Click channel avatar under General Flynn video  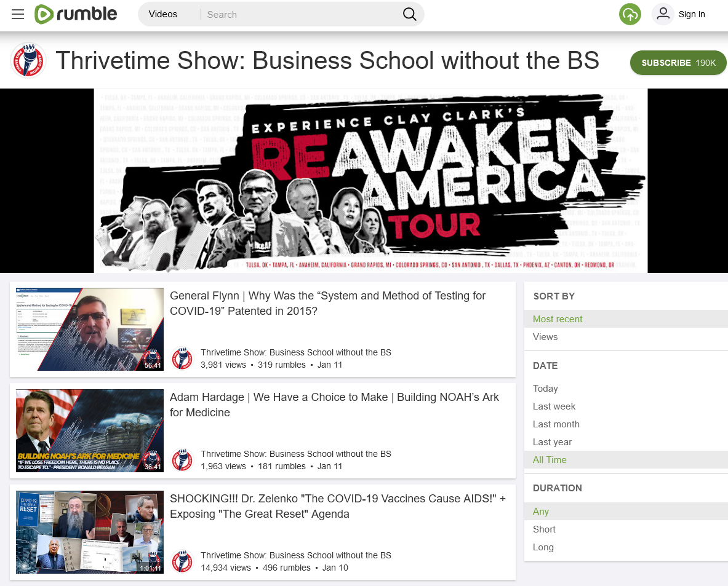pyautogui.click(x=182, y=358)
